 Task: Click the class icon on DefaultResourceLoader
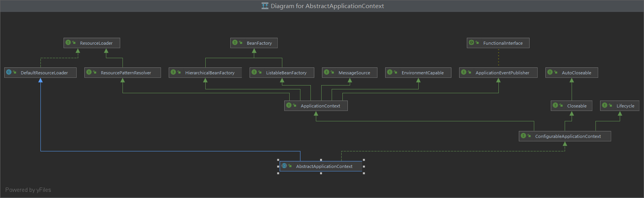coord(9,72)
